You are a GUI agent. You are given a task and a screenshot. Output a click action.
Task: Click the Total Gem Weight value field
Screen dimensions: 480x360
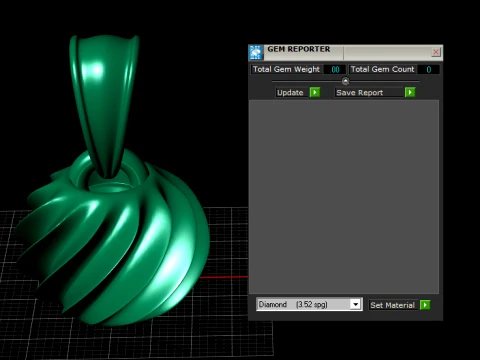coord(335,69)
